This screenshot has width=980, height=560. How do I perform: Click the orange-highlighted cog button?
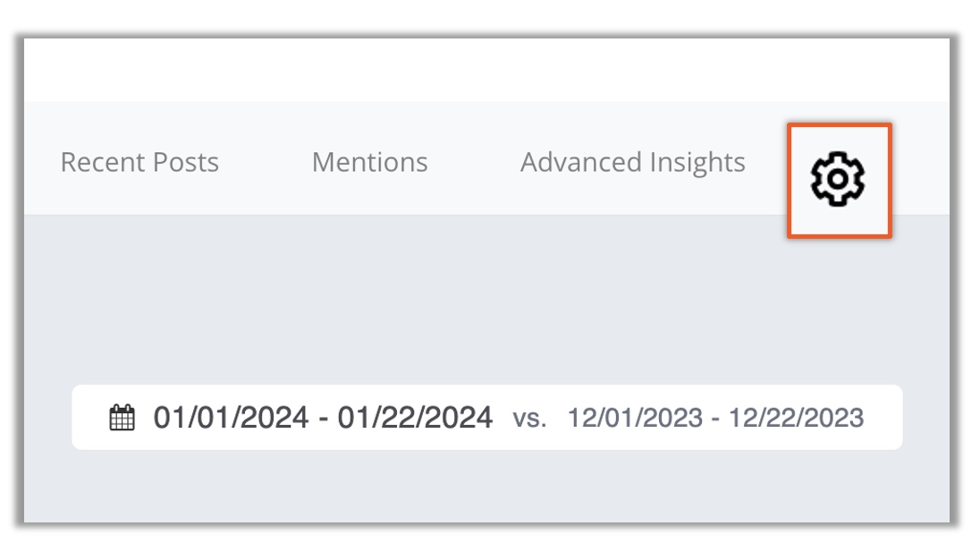pyautogui.click(x=838, y=181)
